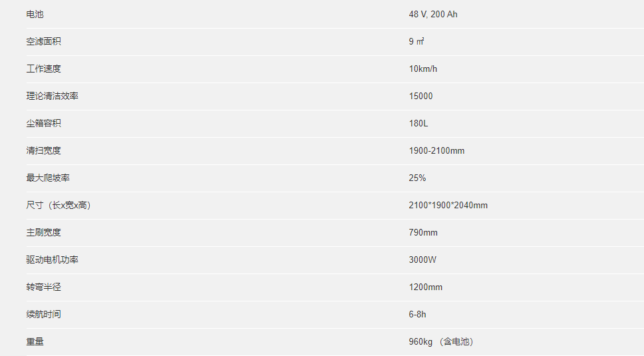
Task: Select the 9 ㎡ filter area value
Action: point(416,41)
